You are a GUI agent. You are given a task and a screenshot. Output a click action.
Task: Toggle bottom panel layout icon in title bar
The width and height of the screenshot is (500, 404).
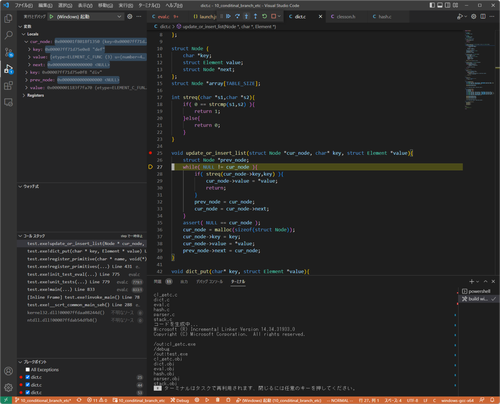440,5
